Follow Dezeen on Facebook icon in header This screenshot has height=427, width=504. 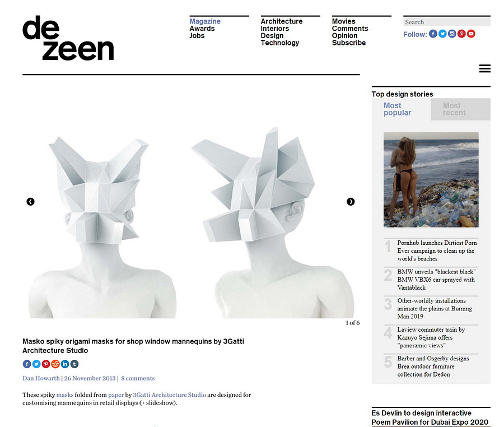pyautogui.click(x=433, y=34)
